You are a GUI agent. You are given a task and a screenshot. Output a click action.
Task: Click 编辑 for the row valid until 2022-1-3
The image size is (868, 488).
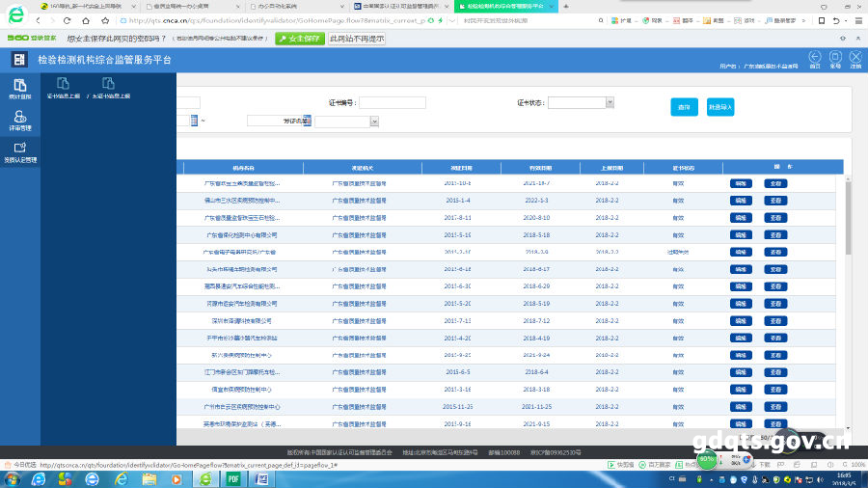coord(741,201)
